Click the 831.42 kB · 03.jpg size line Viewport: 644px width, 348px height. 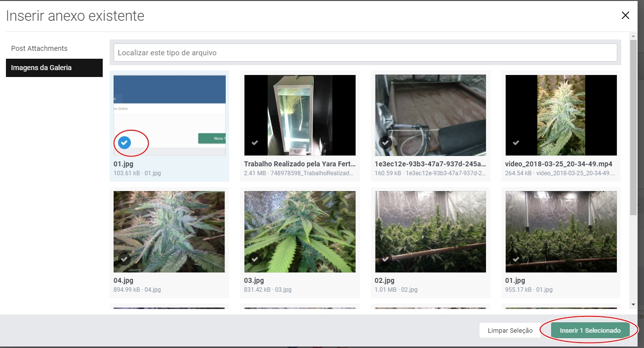tap(268, 290)
